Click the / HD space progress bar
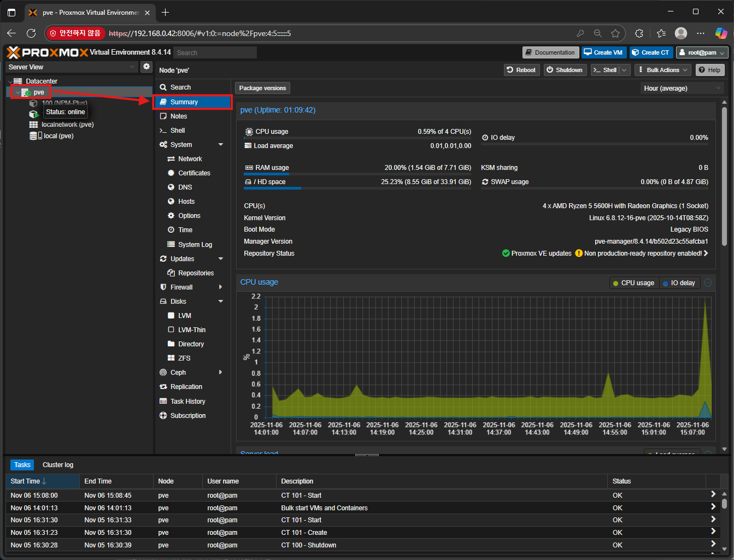Viewport: 734px width, 560px height. (357, 188)
